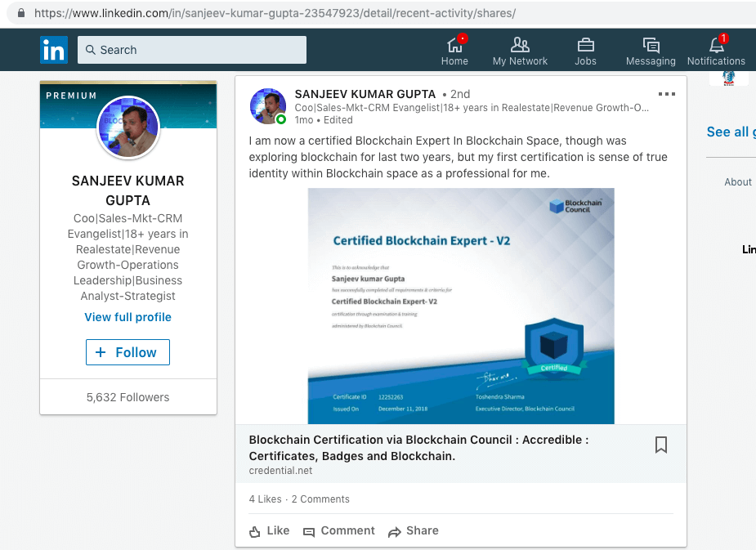Open the post's three-dot options menu
The width and height of the screenshot is (756, 550).
(x=667, y=94)
